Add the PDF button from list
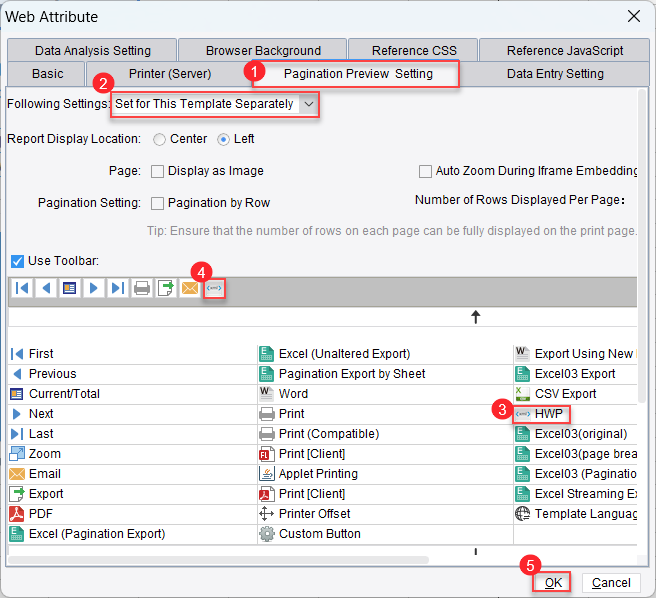Image resolution: width=656 pixels, height=598 pixels. pos(132,513)
